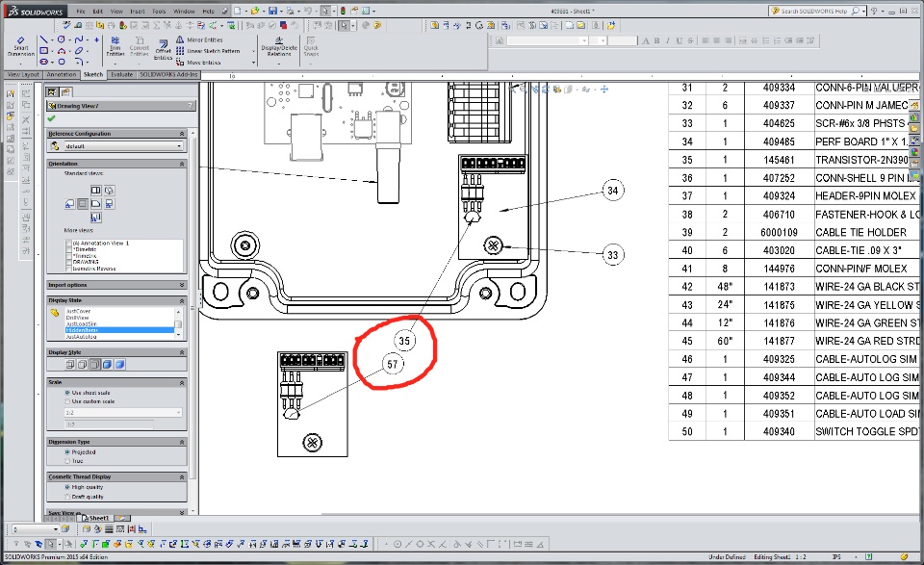This screenshot has width=924, height=565.
Task: Choose Hidden Lines Removed display style
Action: coord(95,365)
